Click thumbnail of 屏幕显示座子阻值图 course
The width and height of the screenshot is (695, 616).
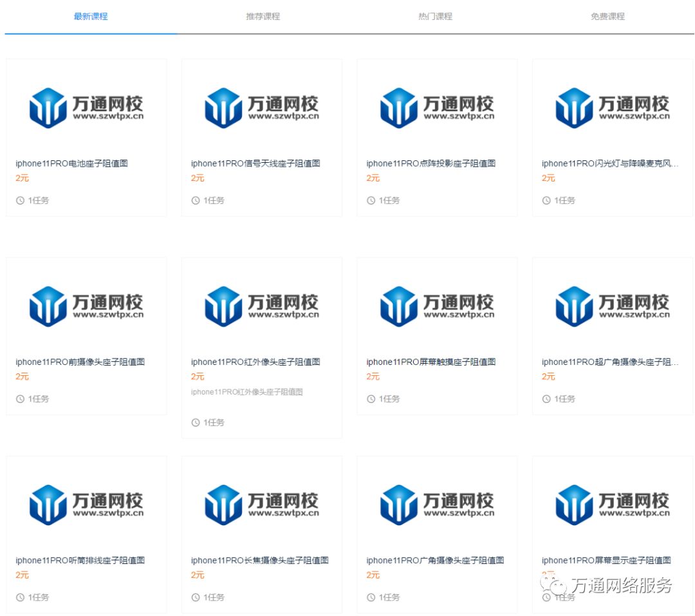click(x=613, y=505)
